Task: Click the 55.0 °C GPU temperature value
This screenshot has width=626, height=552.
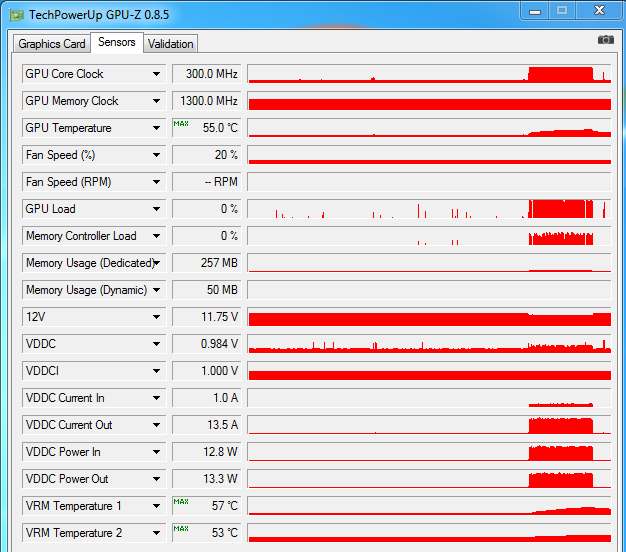Action: 207,128
